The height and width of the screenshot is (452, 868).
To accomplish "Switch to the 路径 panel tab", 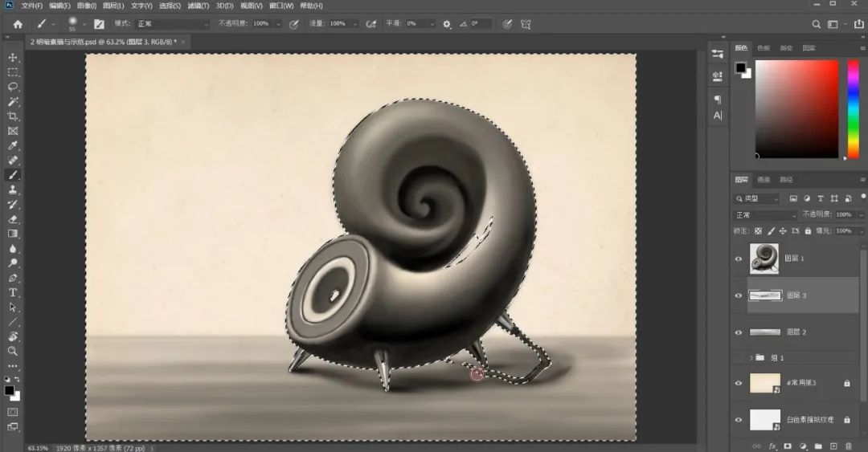I will pyautogui.click(x=786, y=180).
